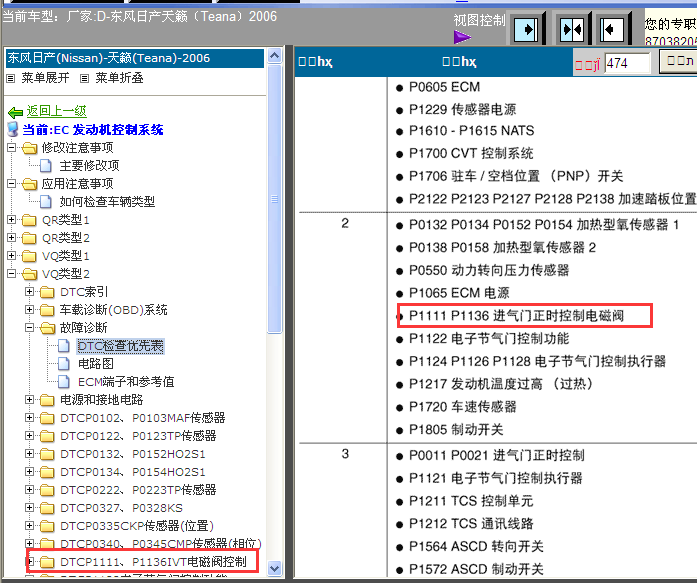Click the QR类型1 folder icon

[29, 220]
